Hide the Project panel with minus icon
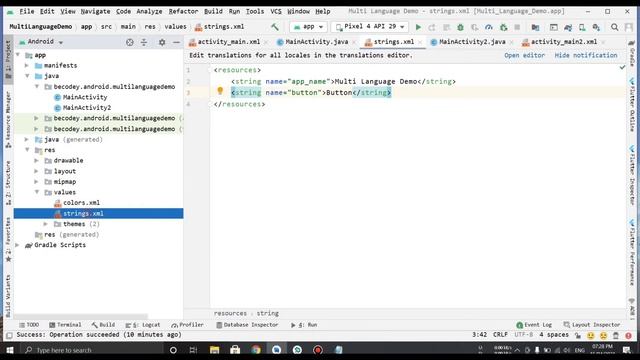 point(176,42)
